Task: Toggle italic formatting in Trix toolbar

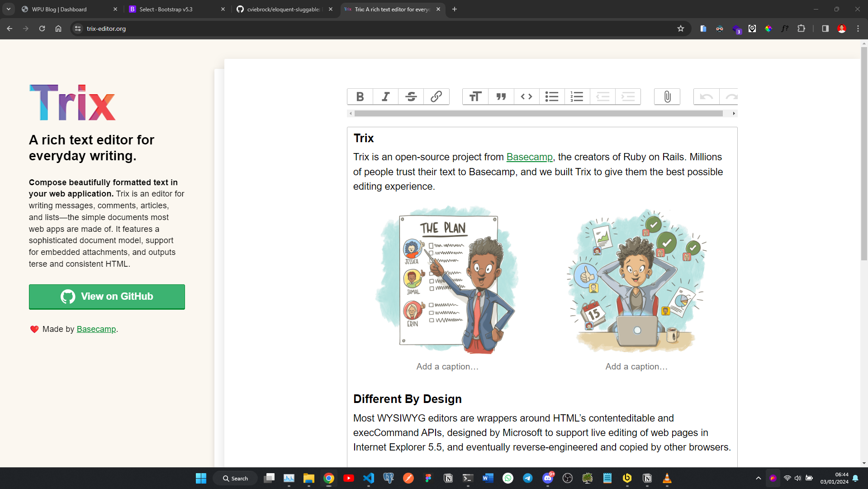Action: pyautogui.click(x=385, y=96)
